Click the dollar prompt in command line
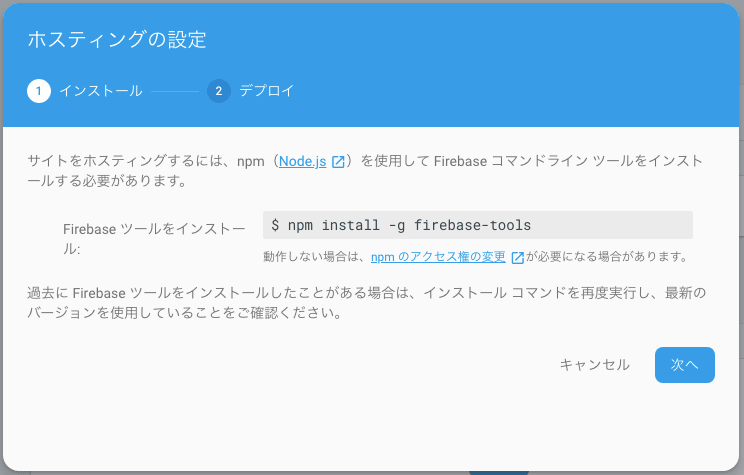Viewport: 744px width, 475px height. tap(275, 225)
